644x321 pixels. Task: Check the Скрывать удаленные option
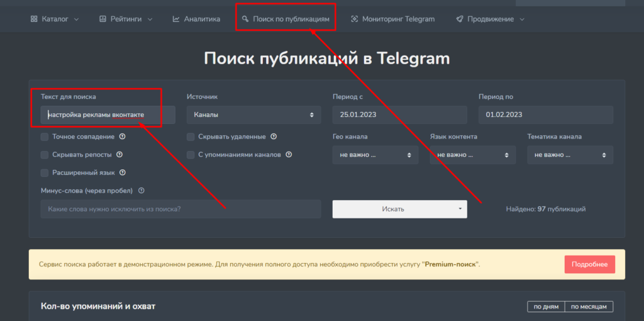click(x=191, y=137)
